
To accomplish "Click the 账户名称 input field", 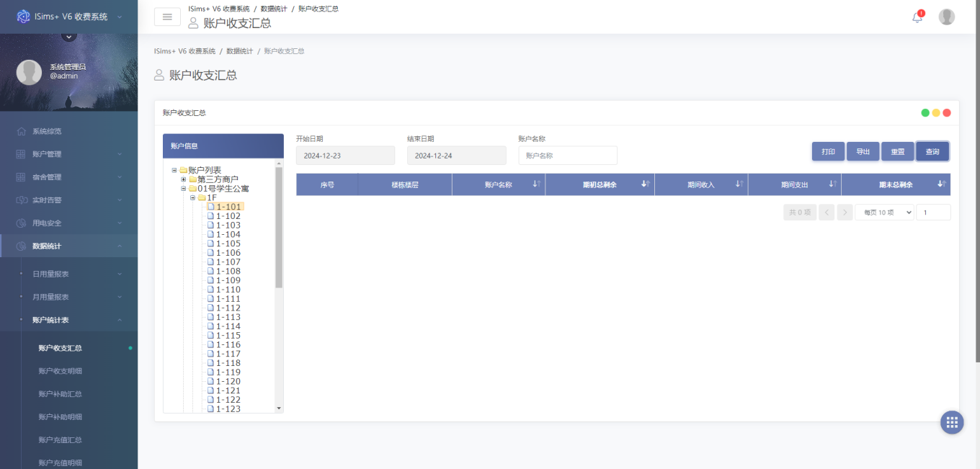I will [x=568, y=156].
